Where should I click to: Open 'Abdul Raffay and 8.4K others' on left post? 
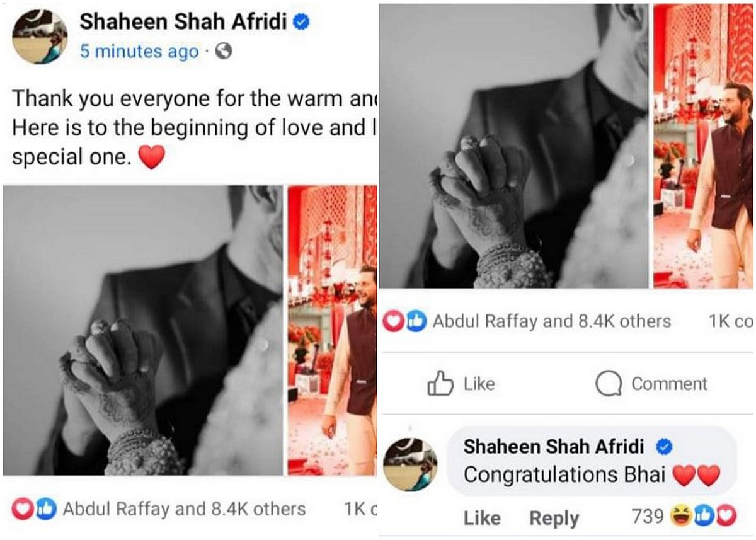184,509
